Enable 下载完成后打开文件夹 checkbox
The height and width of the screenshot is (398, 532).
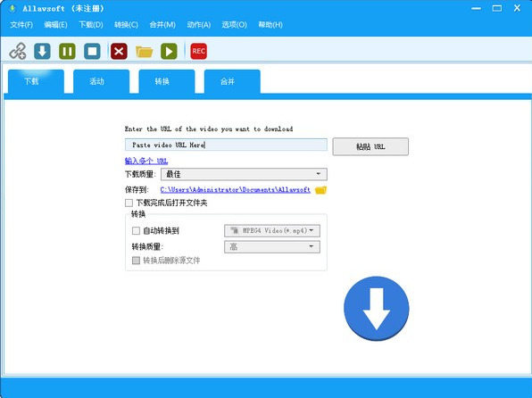129,203
